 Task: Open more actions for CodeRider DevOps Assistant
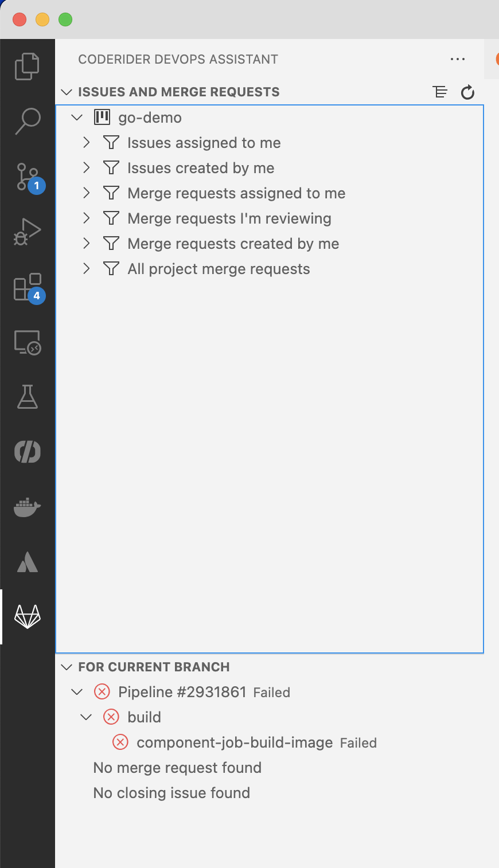coord(457,58)
